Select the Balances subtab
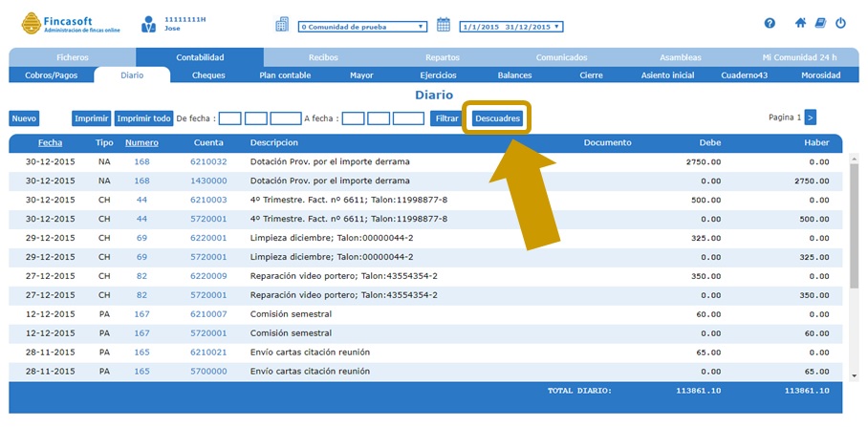This screenshot has width=868, height=427. [x=515, y=75]
